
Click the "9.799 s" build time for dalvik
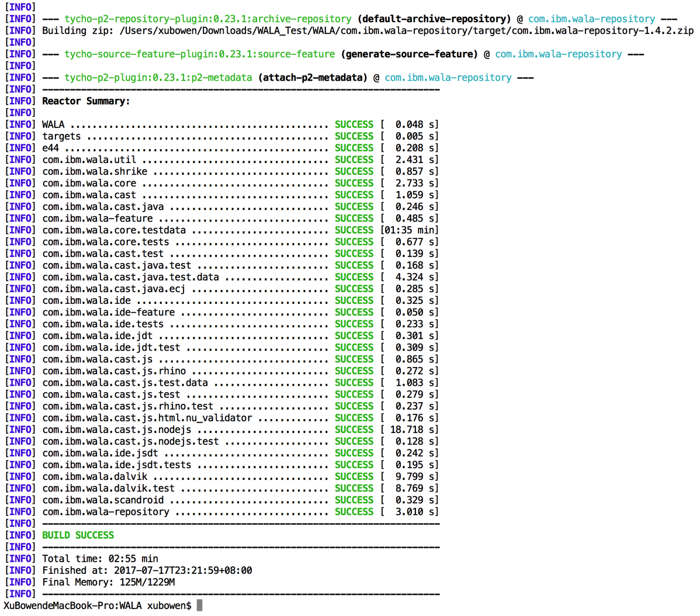415,477
